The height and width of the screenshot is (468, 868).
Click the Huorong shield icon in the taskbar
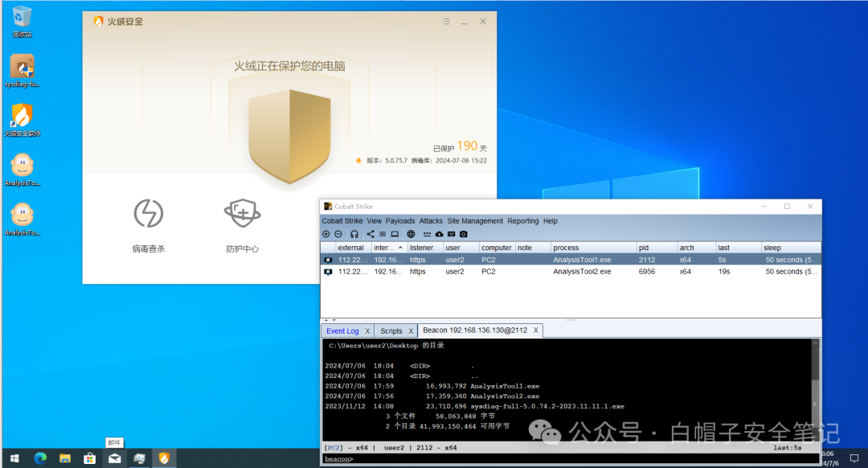[164, 458]
